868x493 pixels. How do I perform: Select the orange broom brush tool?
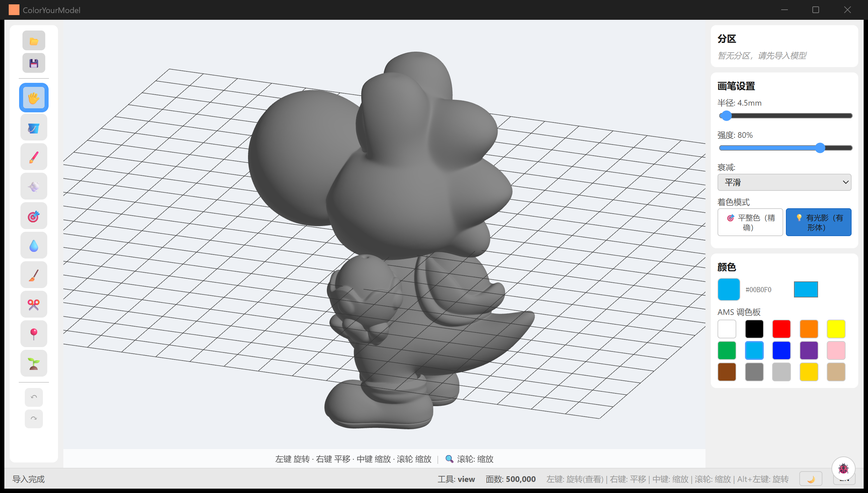coord(34,275)
